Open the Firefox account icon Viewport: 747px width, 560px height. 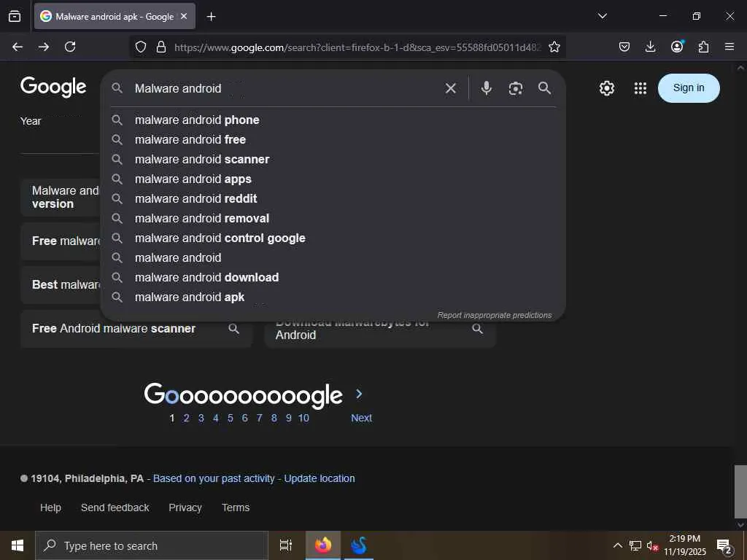click(x=677, y=46)
